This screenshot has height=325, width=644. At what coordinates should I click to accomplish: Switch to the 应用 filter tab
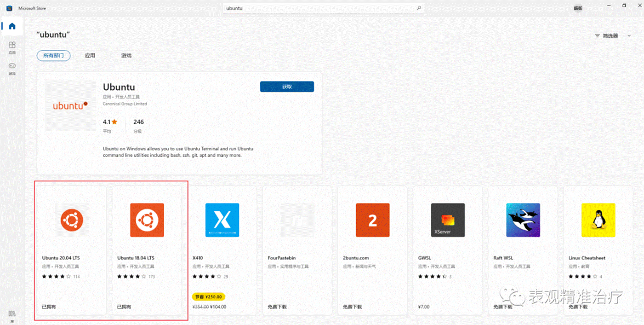coord(90,56)
